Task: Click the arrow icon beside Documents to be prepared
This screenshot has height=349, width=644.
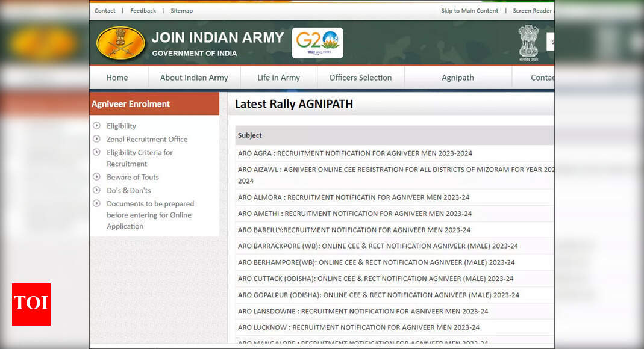Action: tap(96, 203)
